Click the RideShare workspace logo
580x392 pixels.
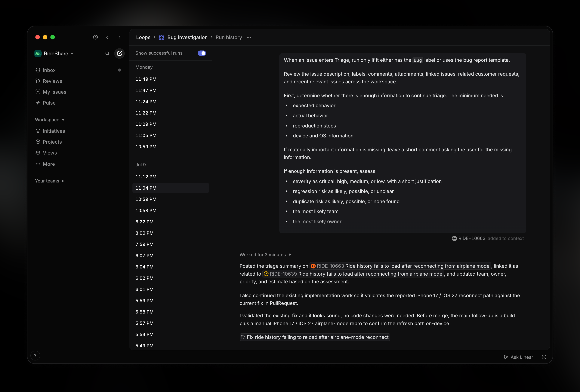[38, 53]
